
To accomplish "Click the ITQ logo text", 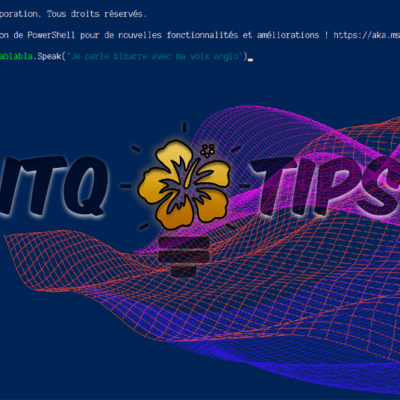I will (x=53, y=185).
